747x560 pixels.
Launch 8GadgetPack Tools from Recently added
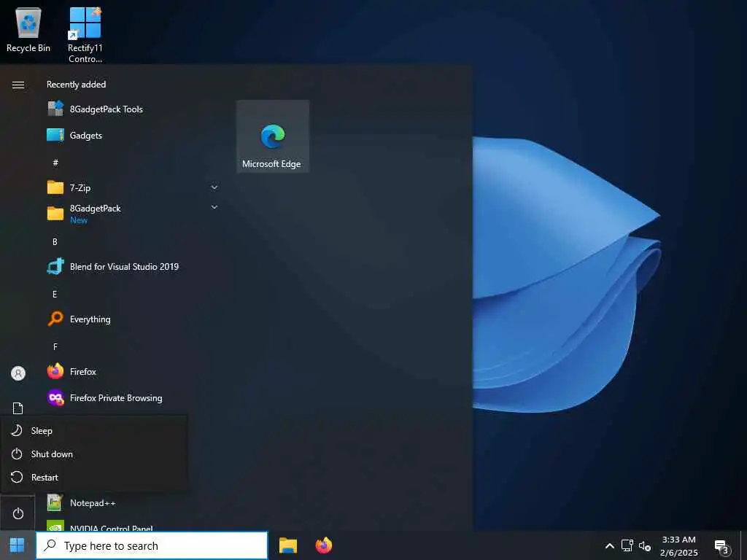click(133, 109)
